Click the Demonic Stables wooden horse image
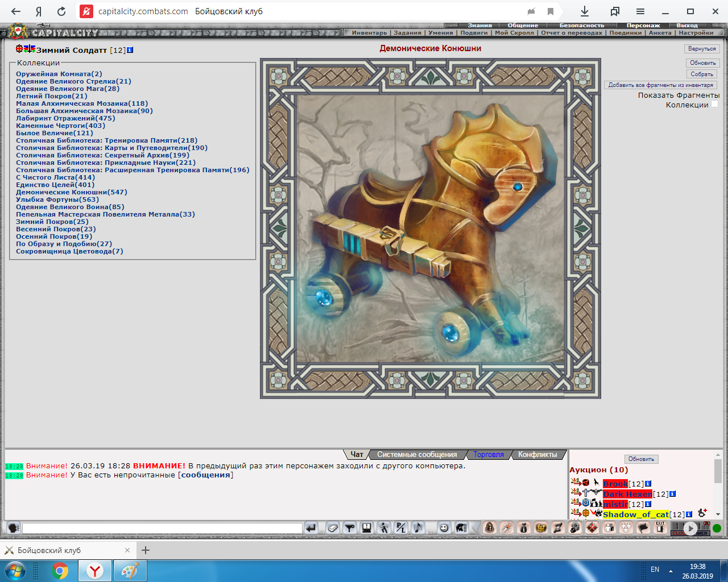728x582 pixels. [431, 228]
